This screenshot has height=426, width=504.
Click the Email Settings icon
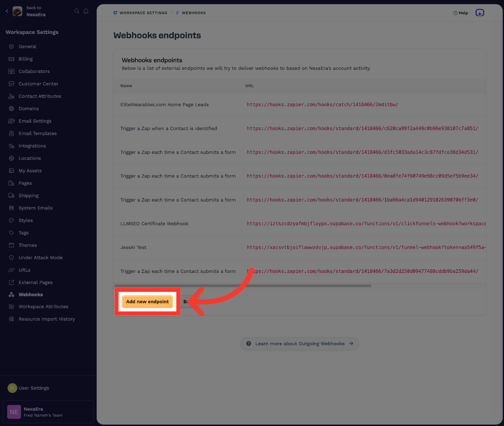point(11,121)
